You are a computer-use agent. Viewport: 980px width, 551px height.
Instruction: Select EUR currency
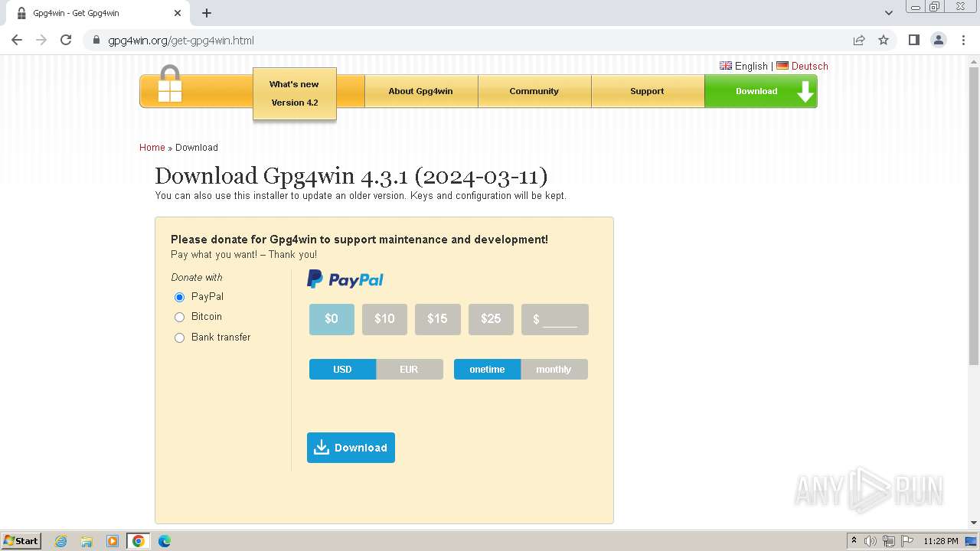tap(410, 370)
